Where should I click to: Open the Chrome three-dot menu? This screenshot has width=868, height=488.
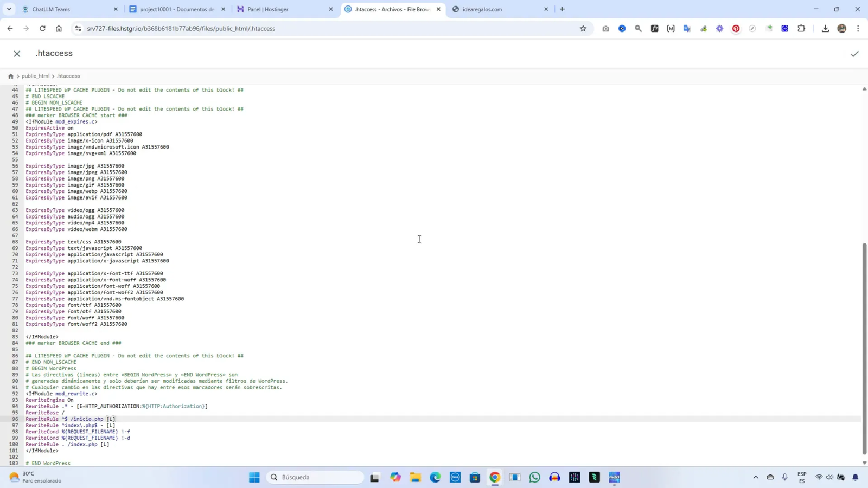pyautogui.click(x=859, y=29)
